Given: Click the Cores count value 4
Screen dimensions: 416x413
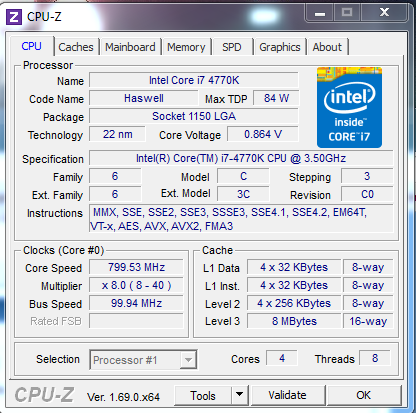Looking at the screenshot, I should point(282,358).
